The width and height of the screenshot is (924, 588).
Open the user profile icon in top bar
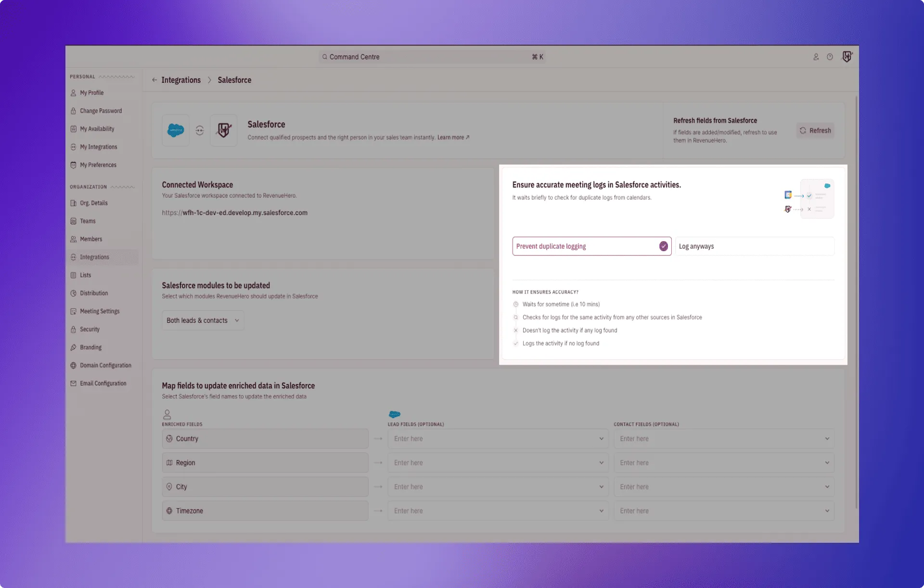tap(816, 57)
